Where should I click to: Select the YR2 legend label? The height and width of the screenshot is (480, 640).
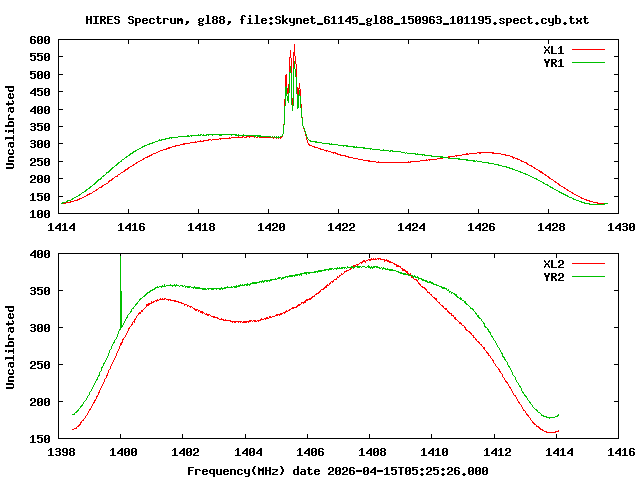pyautogui.click(x=553, y=277)
